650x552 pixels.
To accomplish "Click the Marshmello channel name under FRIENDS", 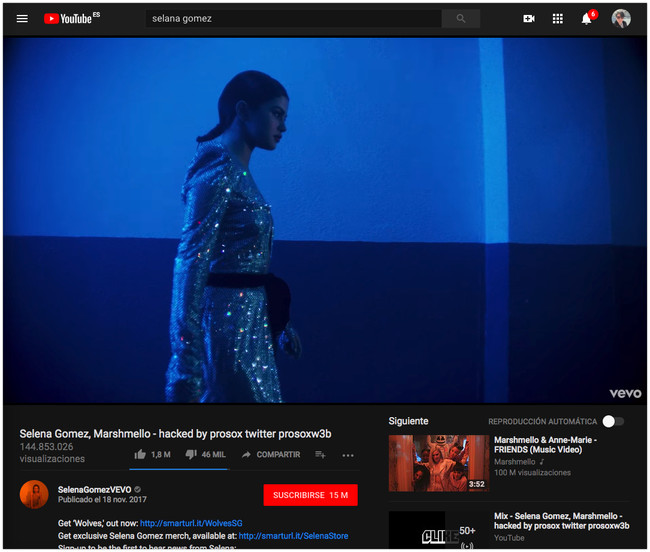I will [515, 462].
